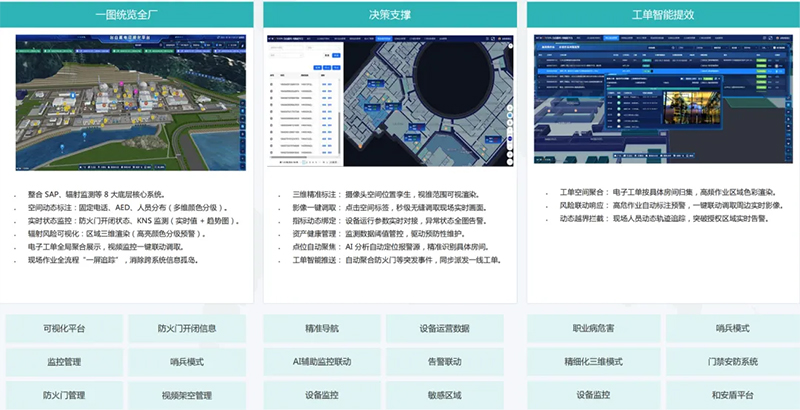800x410 pixels.
Task: Click 哨兵模式 tag under 工单智能提效
Action: [x=733, y=328]
